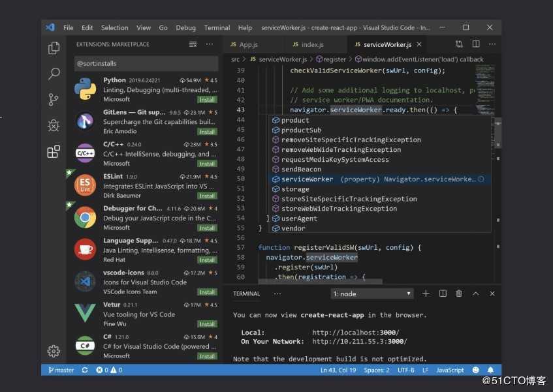Switch to the App.js tab
This screenshot has width=553, height=392.
click(253, 44)
